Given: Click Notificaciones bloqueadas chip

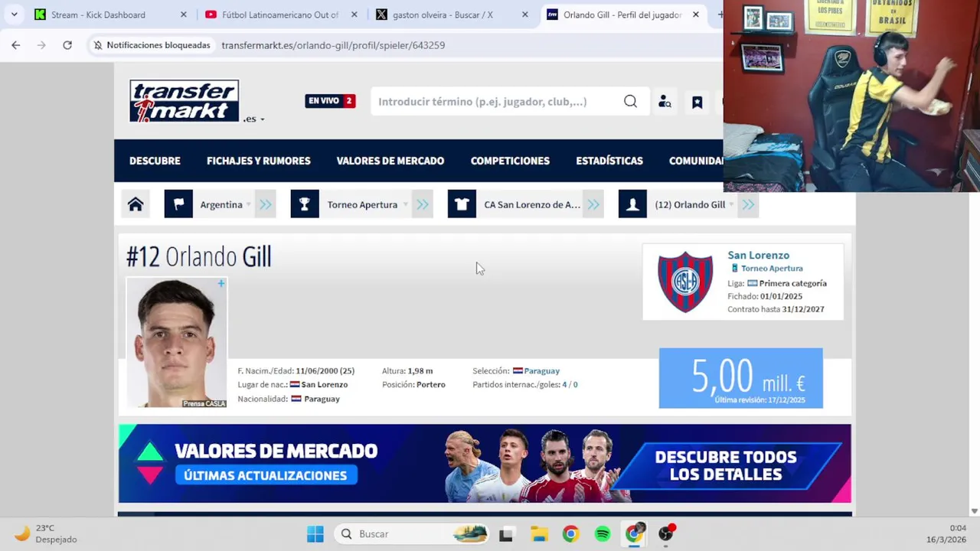Looking at the screenshot, I should 152,45.
